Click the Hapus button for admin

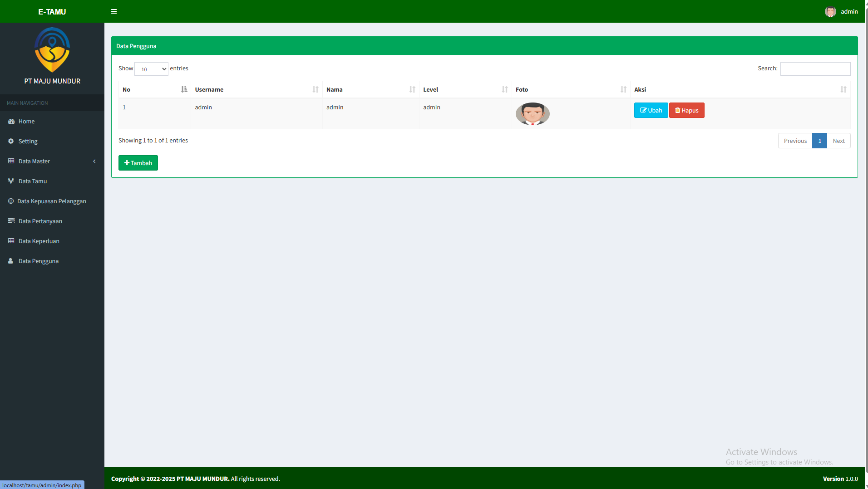pos(687,110)
